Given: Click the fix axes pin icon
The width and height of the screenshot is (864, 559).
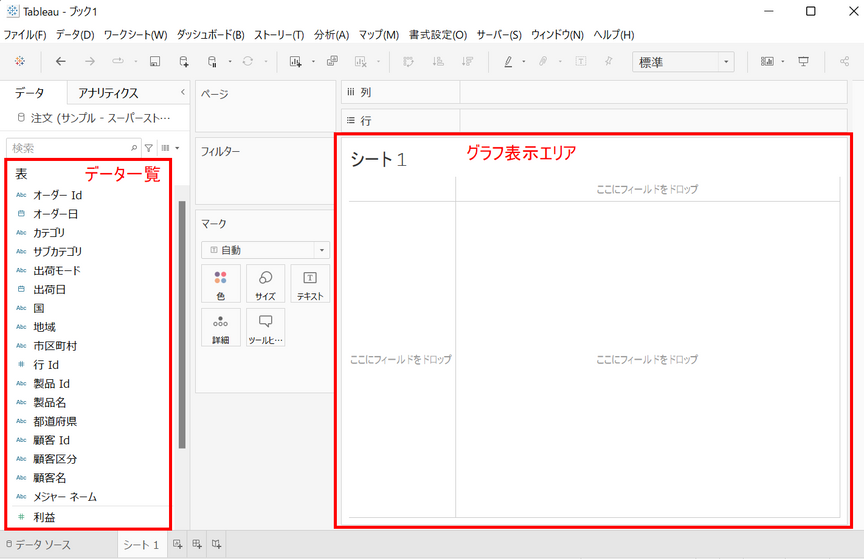Looking at the screenshot, I should [609, 61].
